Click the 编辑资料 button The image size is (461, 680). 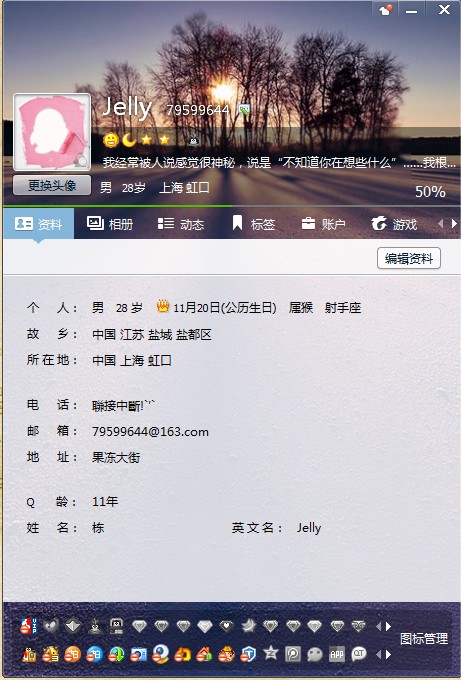tap(409, 258)
